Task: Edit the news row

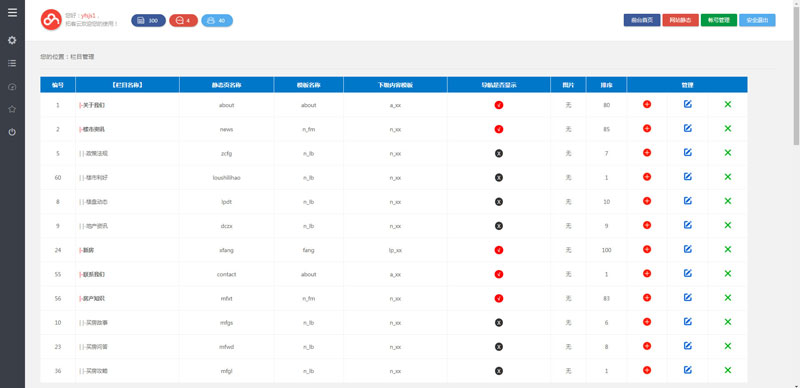Action: point(688,128)
